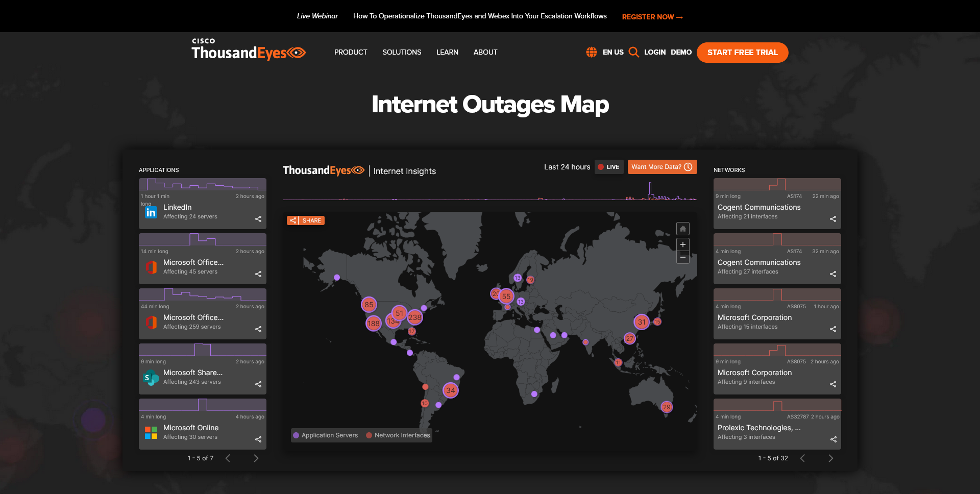
Task: Open the PRODUCT menu
Action: (351, 52)
